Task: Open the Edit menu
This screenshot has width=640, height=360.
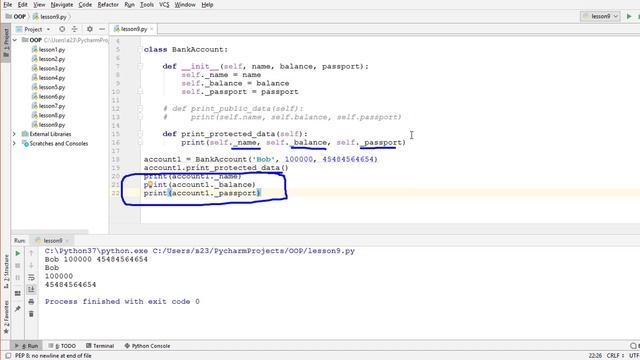Action: tap(22, 5)
